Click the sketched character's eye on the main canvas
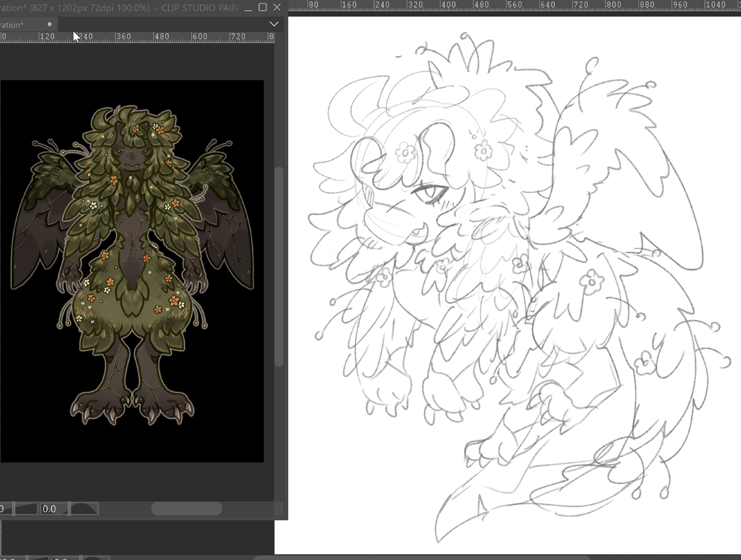Screen dimensions: 741x560 (x=431, y=193)
